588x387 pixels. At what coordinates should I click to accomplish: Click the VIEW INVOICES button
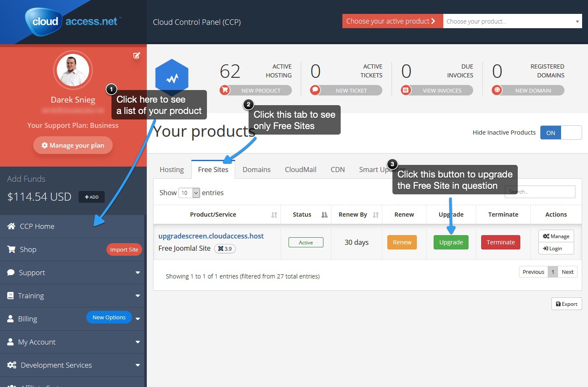click(437, 90)
